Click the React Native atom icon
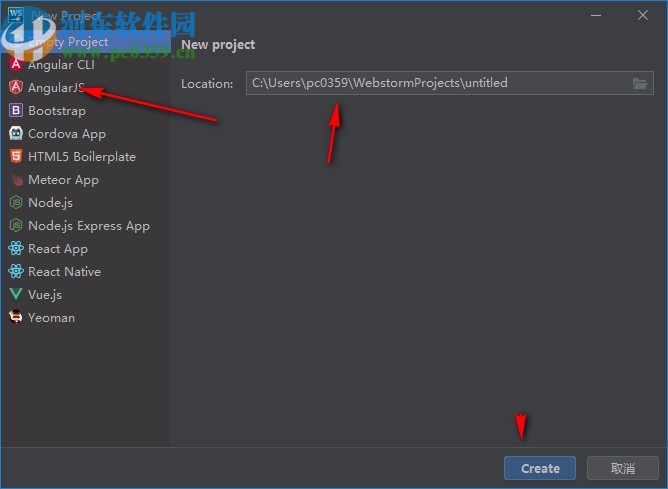The image size is (668, 489). [16, 271]
